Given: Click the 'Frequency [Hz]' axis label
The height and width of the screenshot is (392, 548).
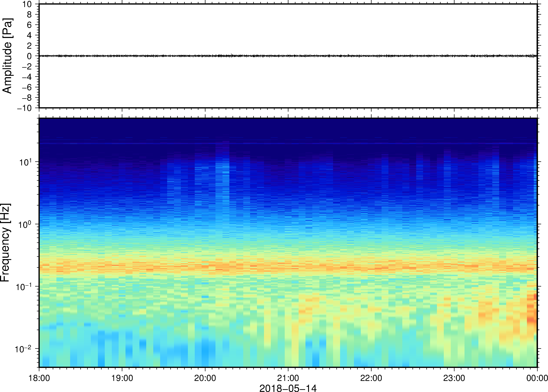Looking at the screenshot, I should (6, 243).
